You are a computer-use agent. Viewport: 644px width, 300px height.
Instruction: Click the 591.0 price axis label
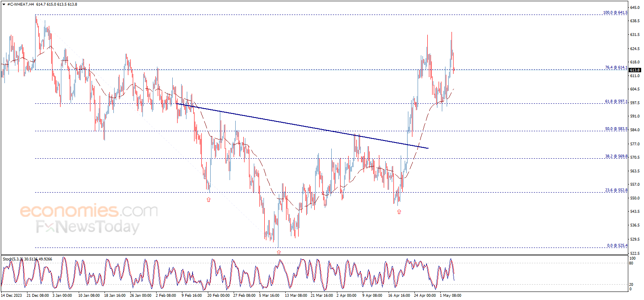click(x=635, y=116)
